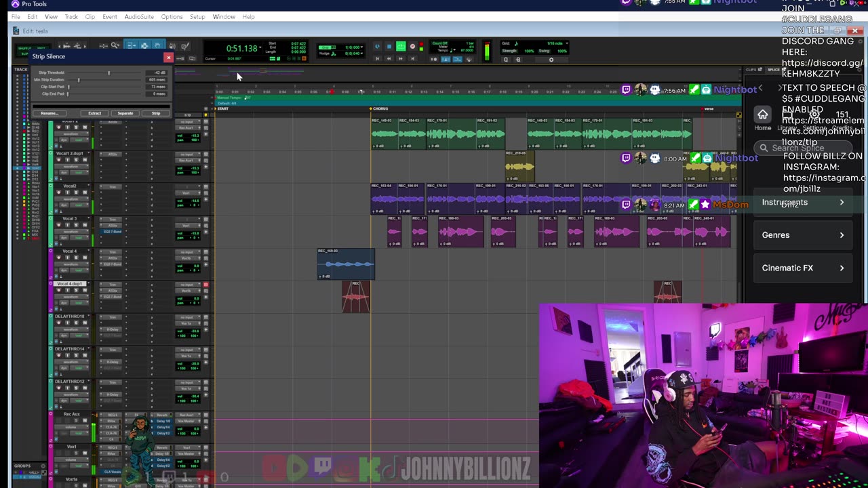Open the Setup menu
The image size is (868, 488).
click(197, 17)
